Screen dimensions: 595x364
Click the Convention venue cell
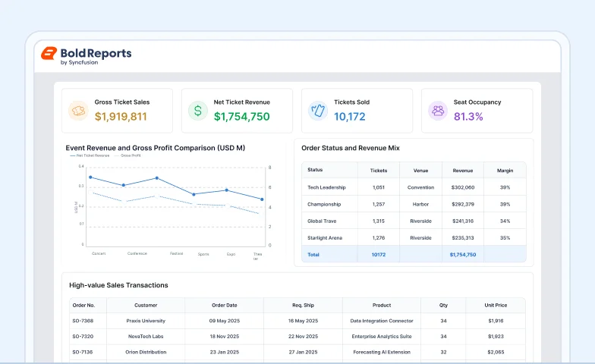click(x=420, y=187)
